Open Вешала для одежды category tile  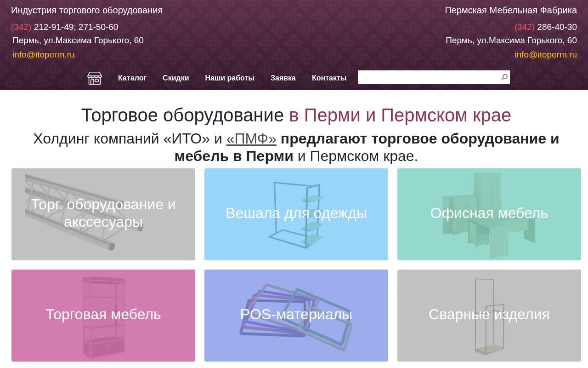click(296, 214)
